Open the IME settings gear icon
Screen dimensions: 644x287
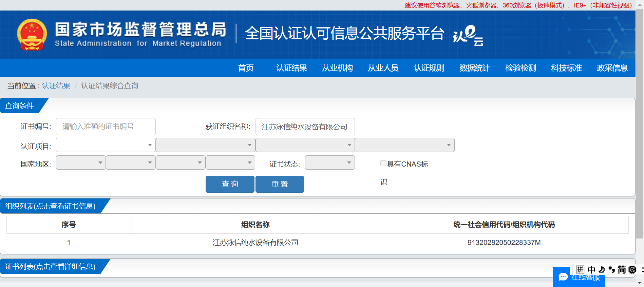pyautogui.click(x=632, y=270)
